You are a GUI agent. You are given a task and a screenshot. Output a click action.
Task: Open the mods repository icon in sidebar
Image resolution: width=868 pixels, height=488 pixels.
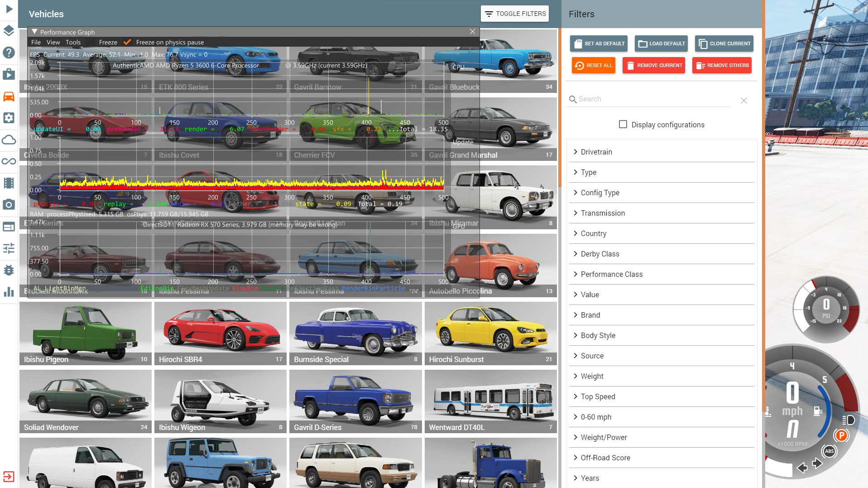click(x=9, y=74)
